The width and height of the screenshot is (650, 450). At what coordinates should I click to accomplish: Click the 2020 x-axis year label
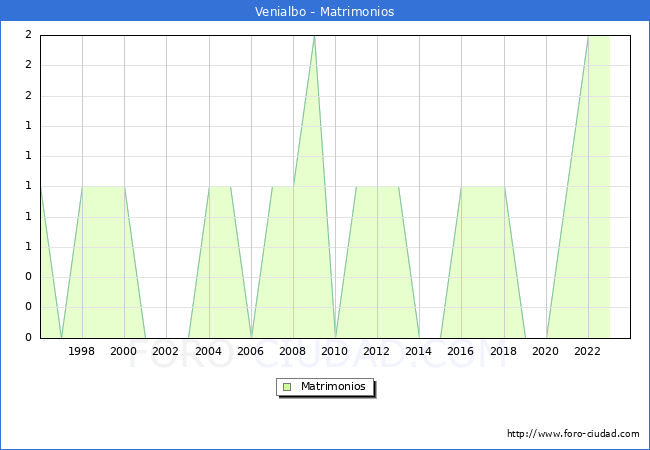coord(545,351)
